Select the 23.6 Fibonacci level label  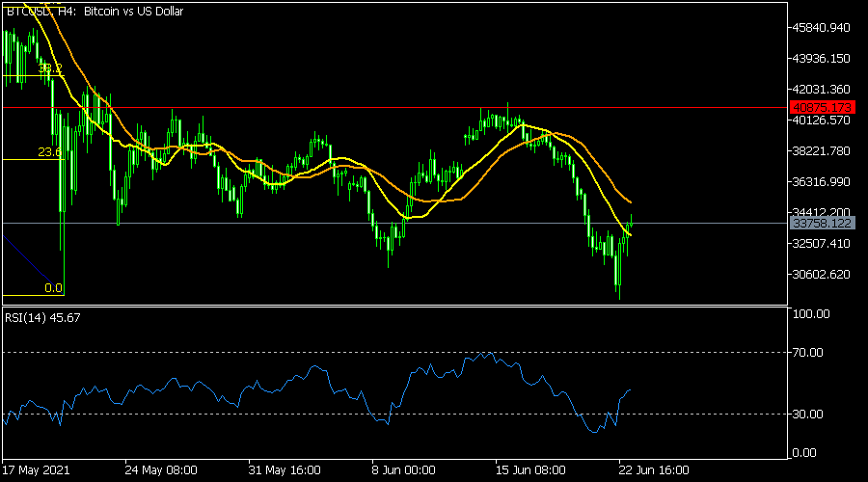pyautogui.click(x=50, y=152)
